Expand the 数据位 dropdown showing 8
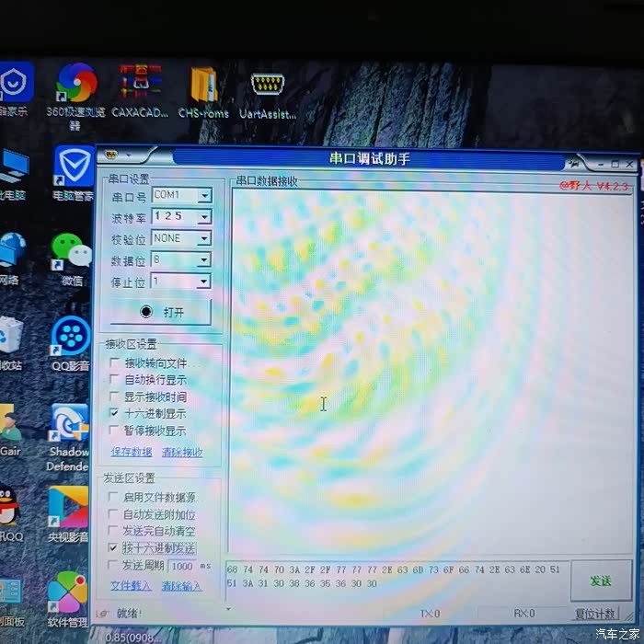The height and width of the screenshot is (644, 644). 203,260
